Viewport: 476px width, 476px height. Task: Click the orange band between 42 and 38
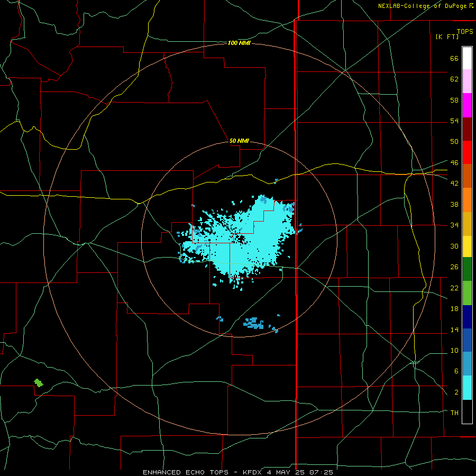pos(467,200)
